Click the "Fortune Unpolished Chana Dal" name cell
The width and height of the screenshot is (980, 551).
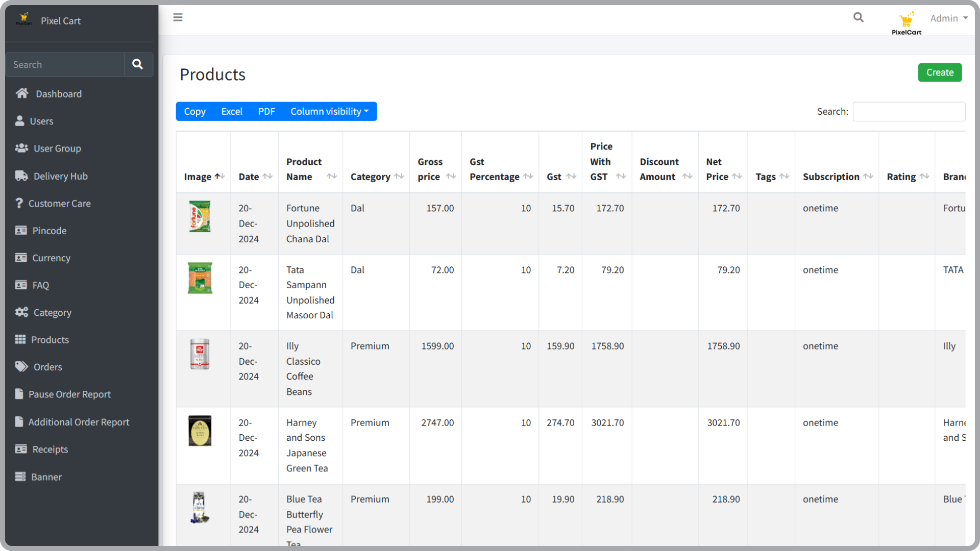pyautogui.click(x=310, y=223)
